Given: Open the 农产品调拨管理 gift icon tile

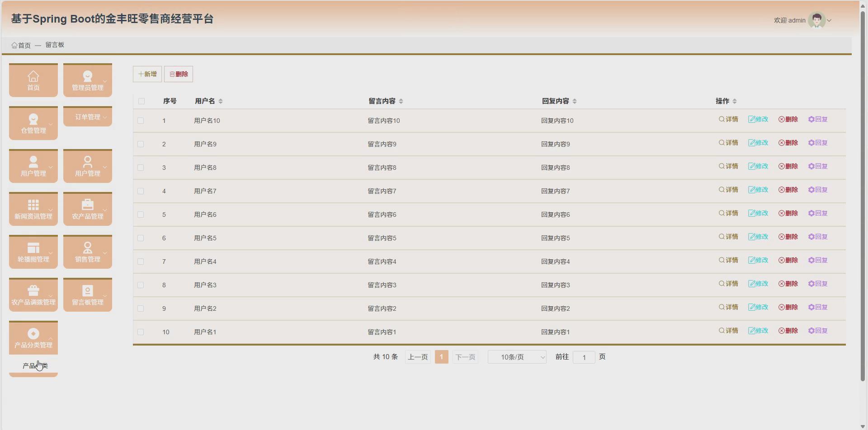Looking at the screenshot, I should pos(33,294).
